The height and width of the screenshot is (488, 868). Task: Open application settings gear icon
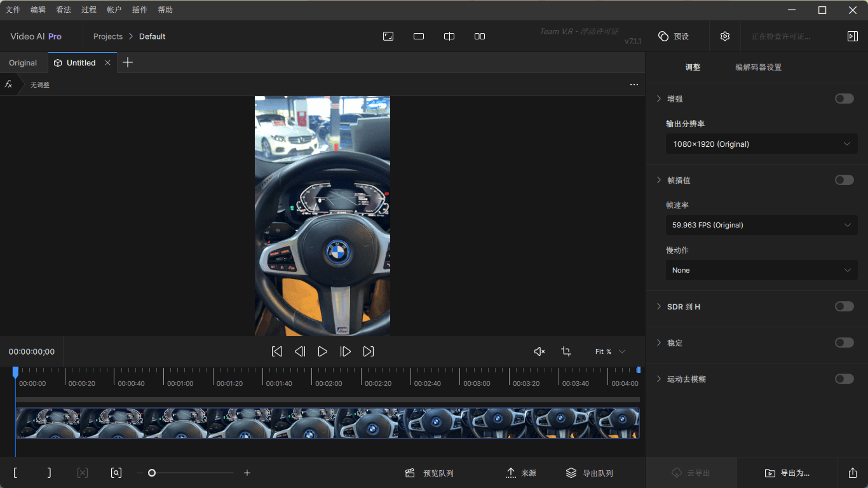(x=724, y=36)
